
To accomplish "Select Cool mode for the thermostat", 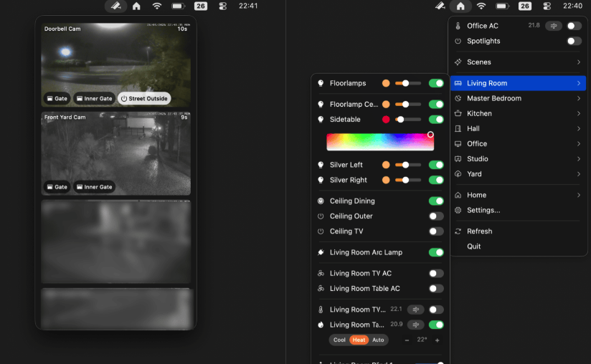I will pyautogui.click(x=339, y=340).
